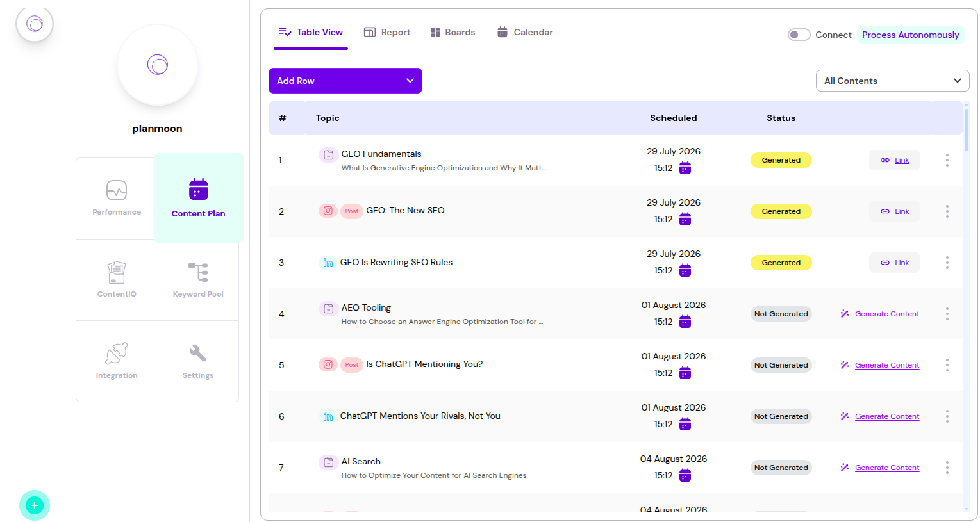Open calendar picker for AEO Tooling row

tap(685, 322)
